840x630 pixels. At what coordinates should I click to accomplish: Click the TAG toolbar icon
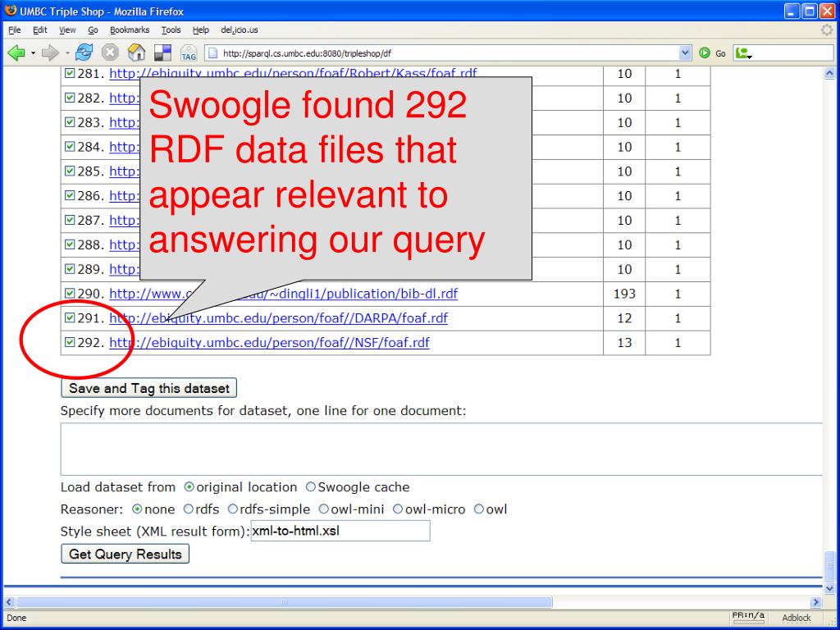pos(189,52)
